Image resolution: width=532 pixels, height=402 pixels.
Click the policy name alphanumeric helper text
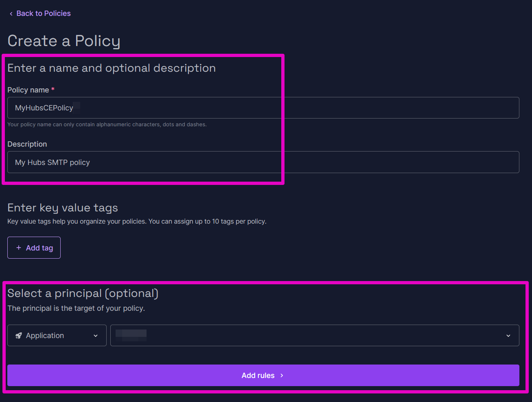click(107, 125)
